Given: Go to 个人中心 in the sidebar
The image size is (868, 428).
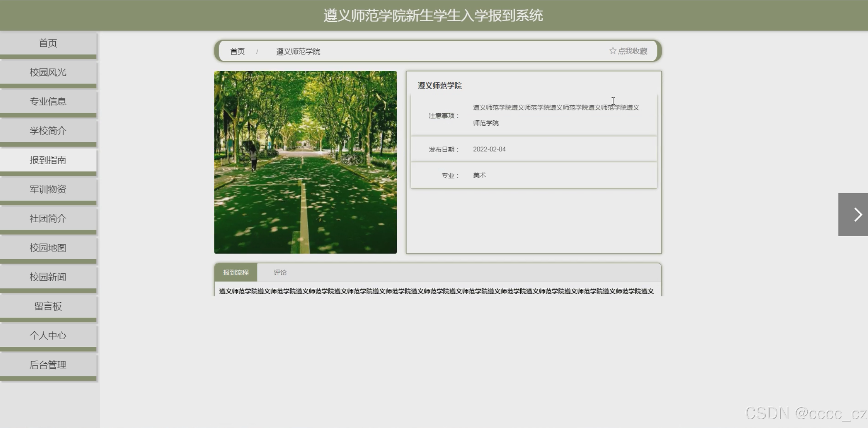Looking at the screenshot, I should coord(48,335).
